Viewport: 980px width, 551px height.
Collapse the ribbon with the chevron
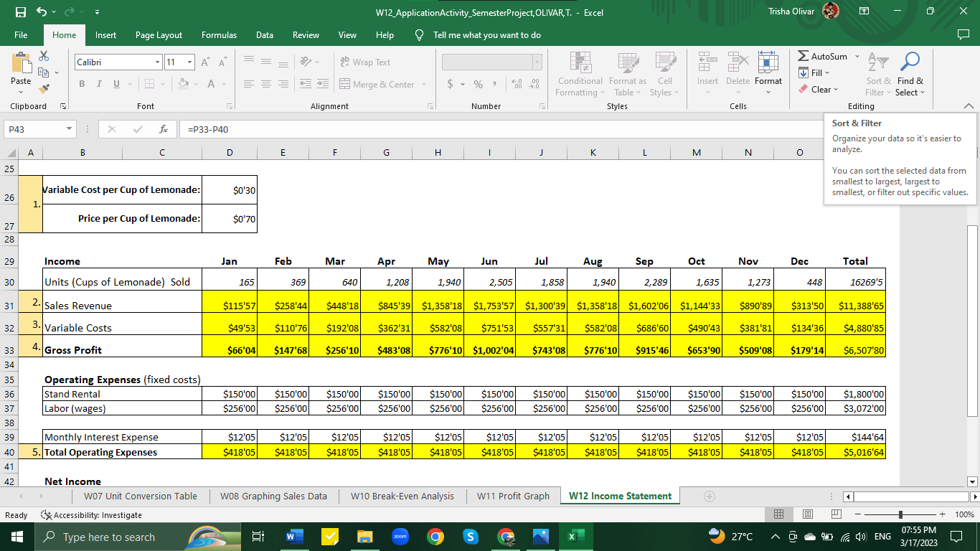pyautogui.click(x=969, y=106)
